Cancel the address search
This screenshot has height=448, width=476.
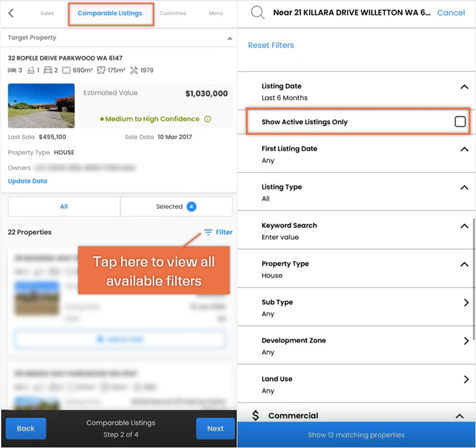pyautogui.click(x=450, y=13)
